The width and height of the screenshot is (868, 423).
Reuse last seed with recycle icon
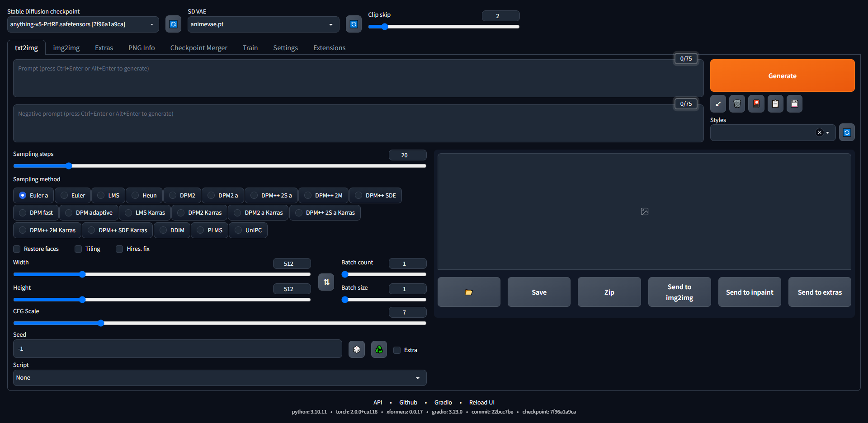click(379, 349)
